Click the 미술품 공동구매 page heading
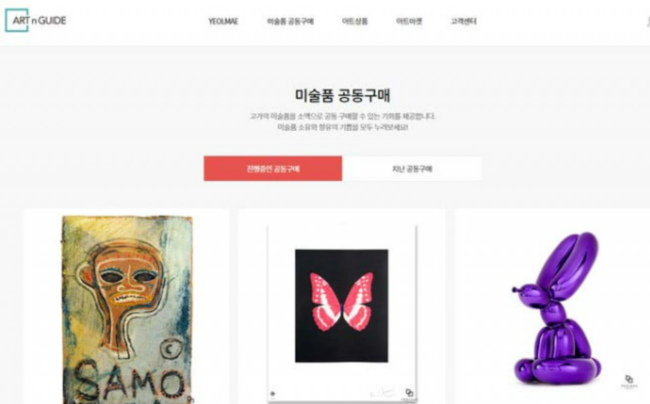The image size is (650, 404). pyautogui.click(x=342, y=95)
